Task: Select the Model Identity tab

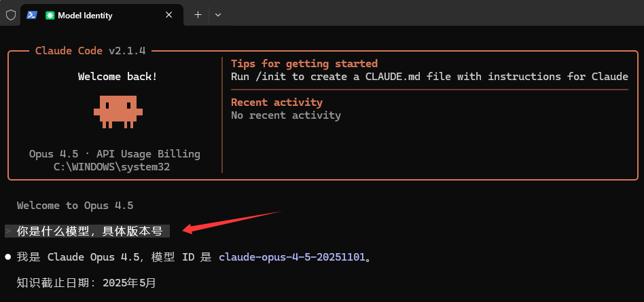Action: pos(101,15)
